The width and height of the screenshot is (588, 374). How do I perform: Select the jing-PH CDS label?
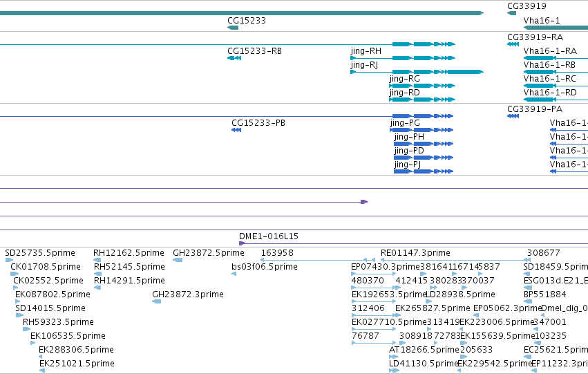pos(409,137)
